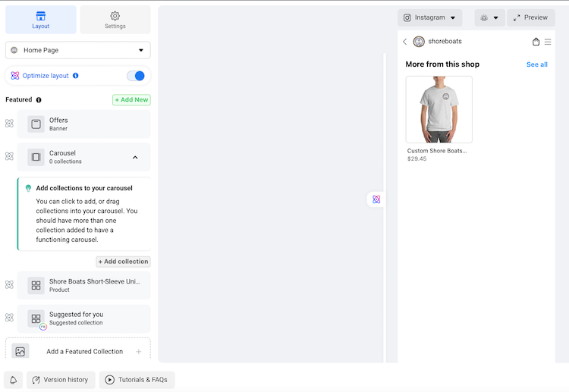Click the Optimize layout info icon

click(x=75, y=75)
